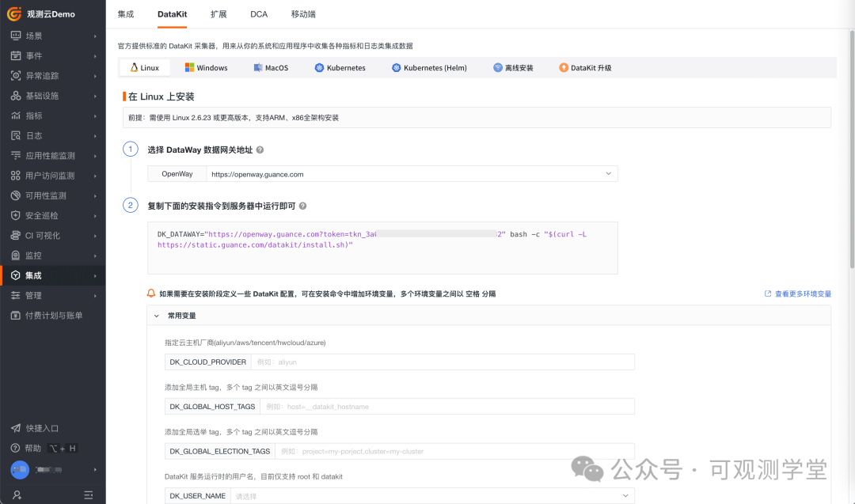Open the 安全巡检 shield icon
The image size is (855, 504).
click(x=16, y=215)
